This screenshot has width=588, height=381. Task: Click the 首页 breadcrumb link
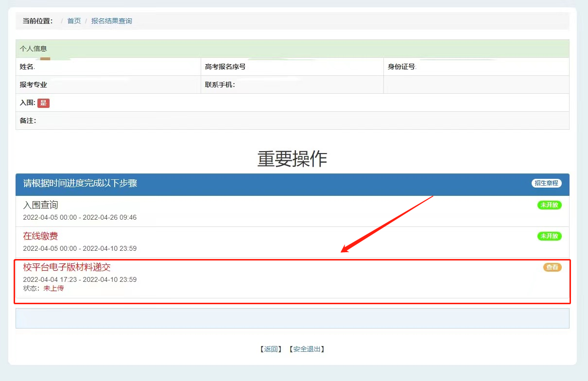tap(74, 21)
